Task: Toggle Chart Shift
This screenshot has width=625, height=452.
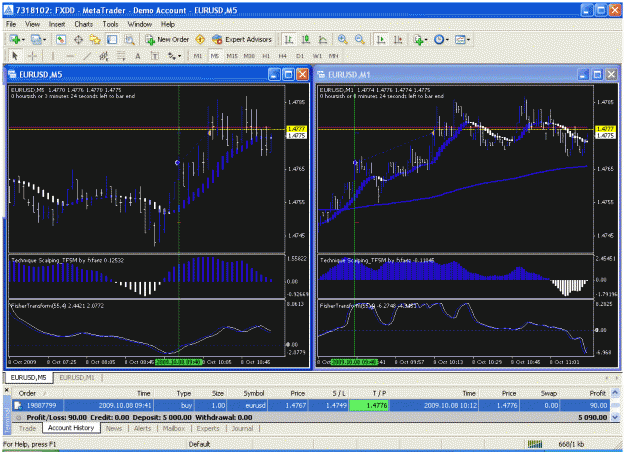Action: coord(398,39)
